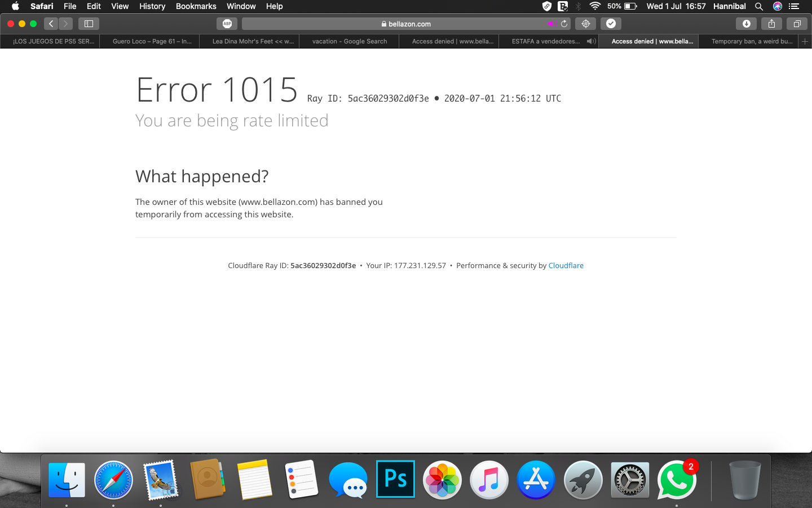Click the Safari reload page icon
The height and width of the screenshot is (508, 812).
(x=564, y=24)
